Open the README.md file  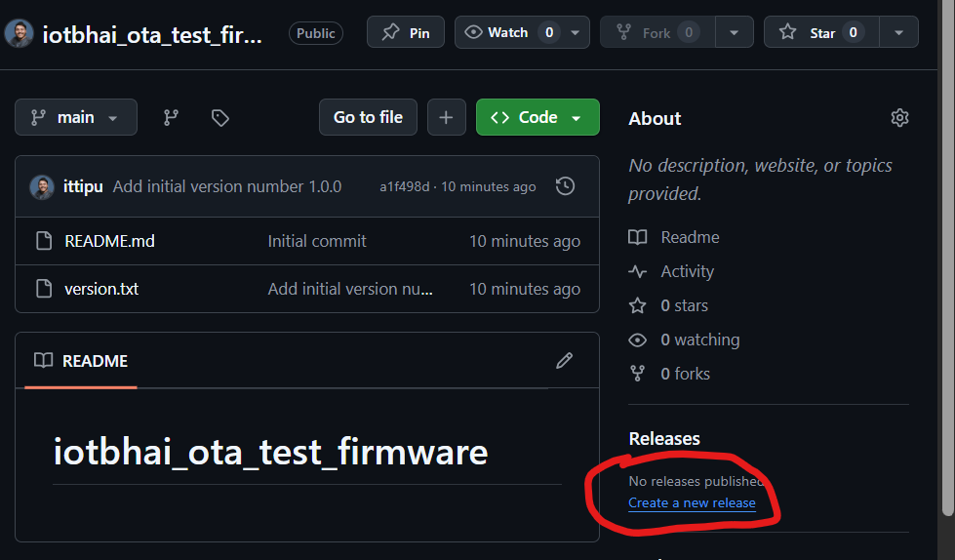coord(109,241)
